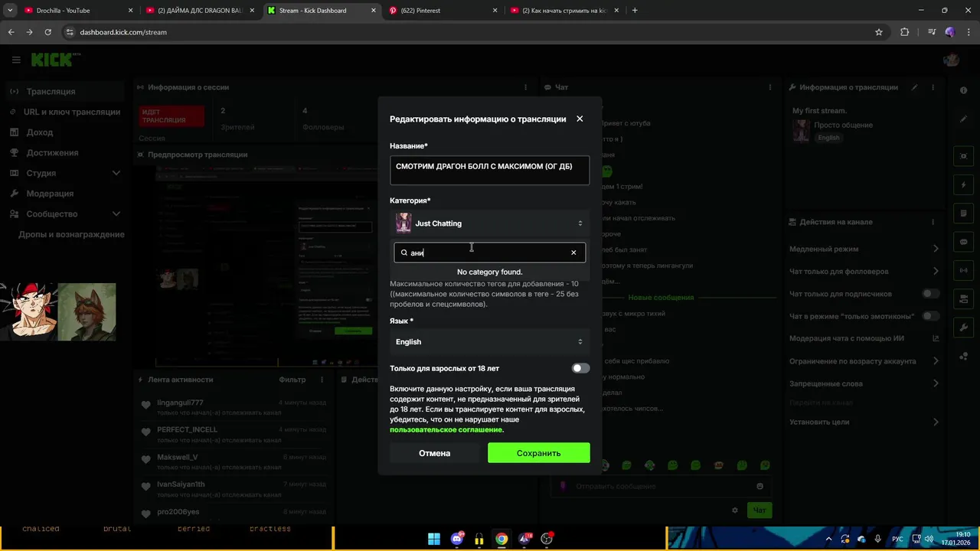Screen dimensions: 980x551
Task: Open the пользовательское соглашение link
Action: (x=446, y=430)
